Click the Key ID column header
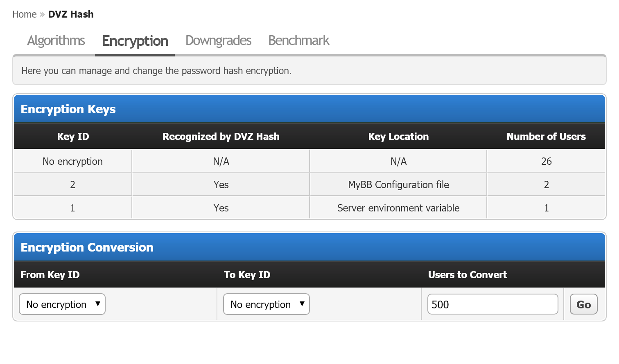Viewport: 619px width, 364px height. 73,137
